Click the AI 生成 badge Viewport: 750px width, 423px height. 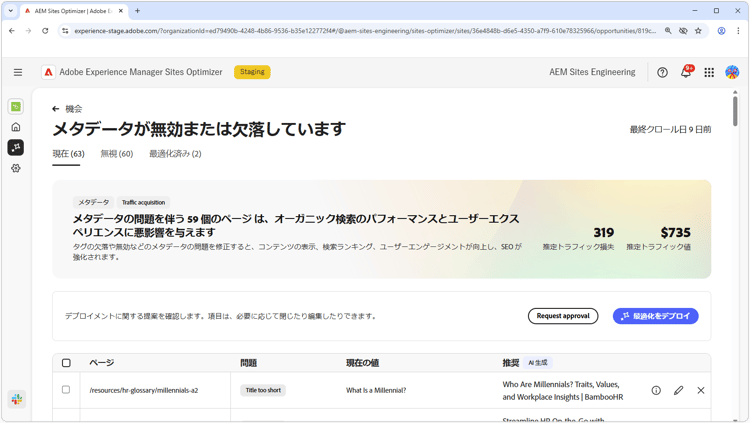(538, 363)
